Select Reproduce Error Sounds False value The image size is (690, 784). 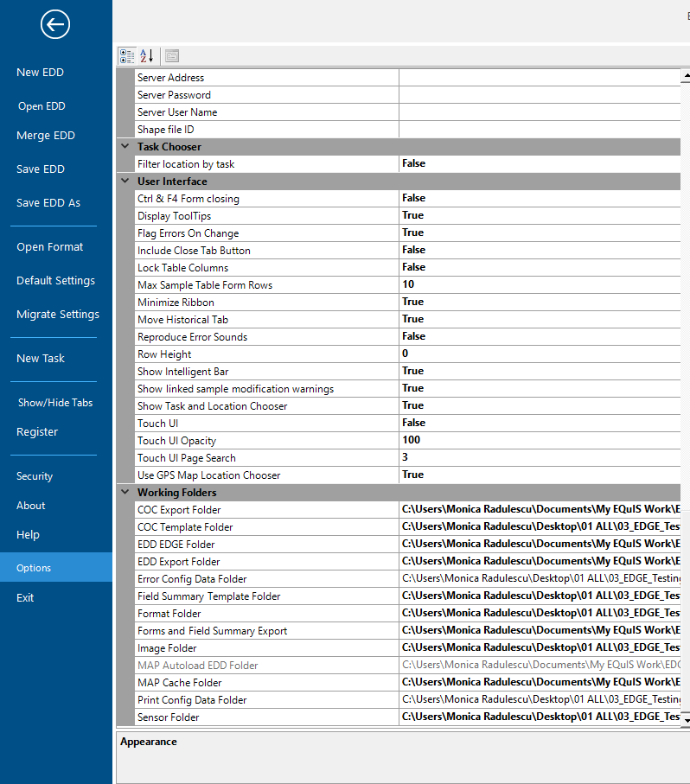tap(540, 336)
